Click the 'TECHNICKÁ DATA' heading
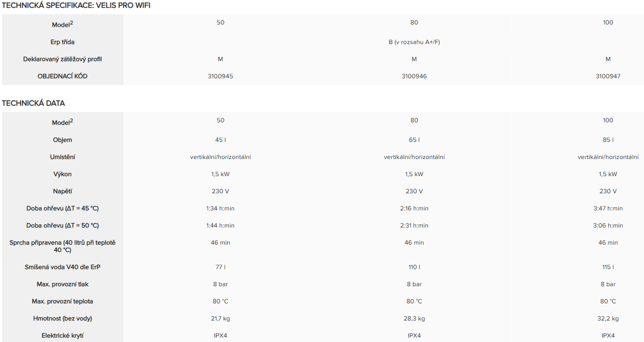 point(33,103)
